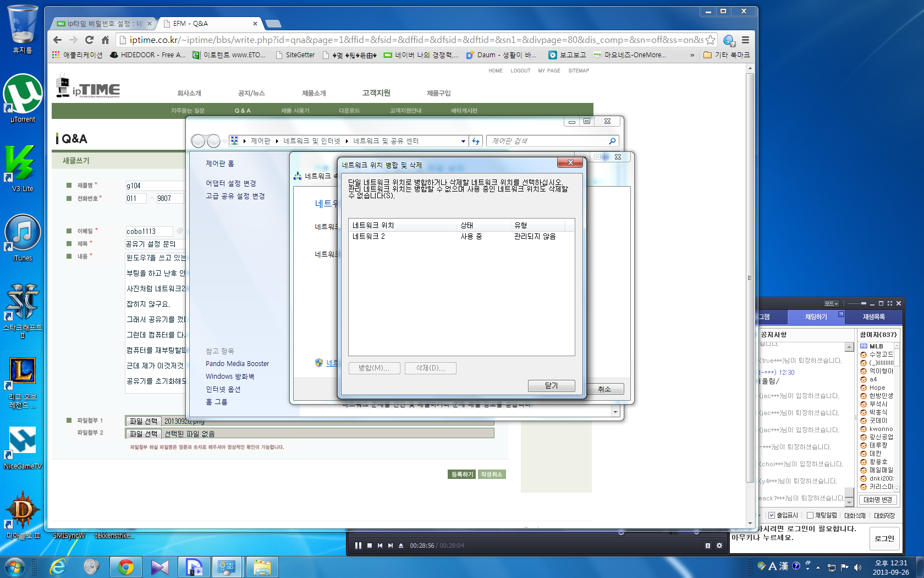Reload the iptime page in Chrome
The image size is (924, 578).
click(x=89, y=40)
